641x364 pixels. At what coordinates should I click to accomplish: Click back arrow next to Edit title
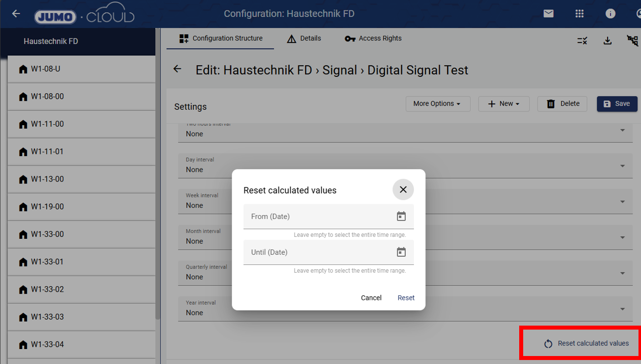click(177, 69)
